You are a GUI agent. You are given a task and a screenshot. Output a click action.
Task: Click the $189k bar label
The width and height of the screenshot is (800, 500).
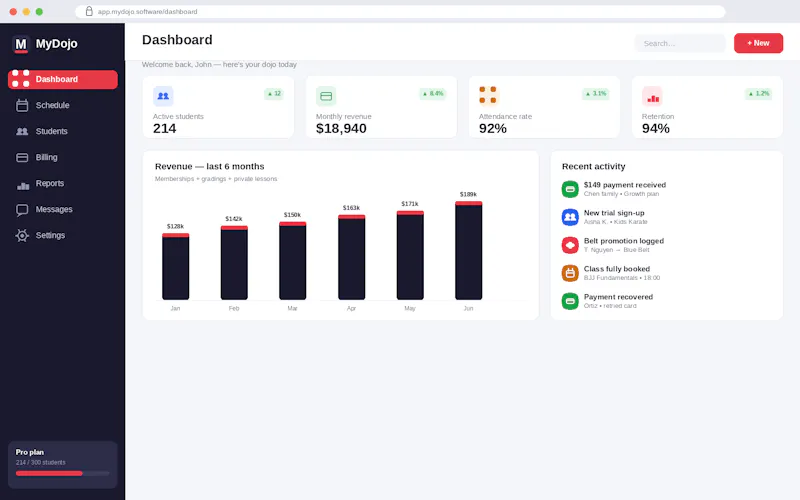tap(468, 194)
